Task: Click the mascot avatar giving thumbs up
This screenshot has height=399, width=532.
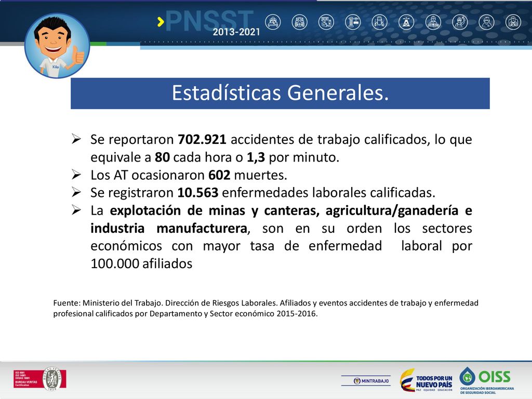Action: [x=57, y=46]
